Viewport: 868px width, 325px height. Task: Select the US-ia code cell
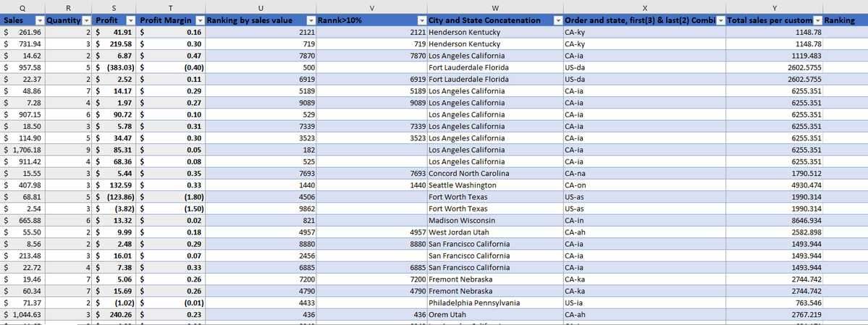pos(645,303)
